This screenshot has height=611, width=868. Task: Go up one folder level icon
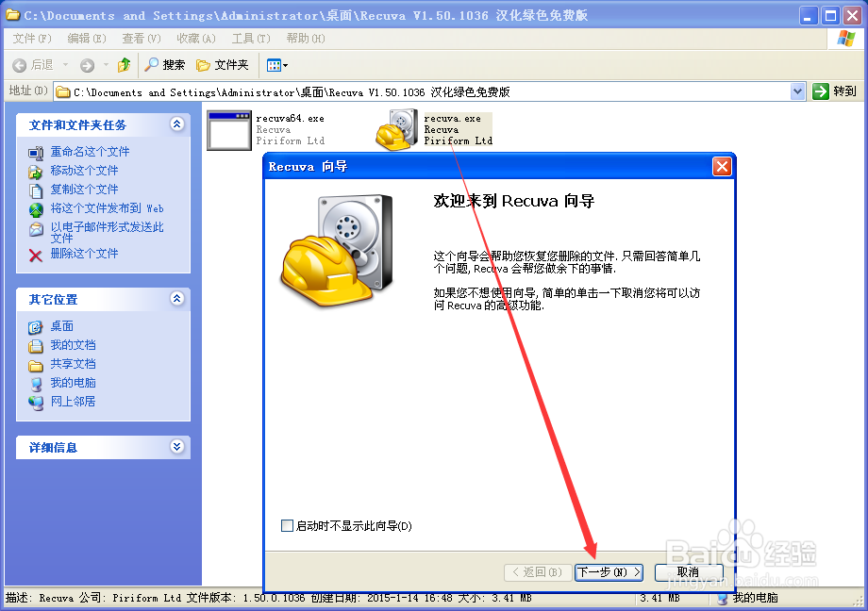coord(124,65)
